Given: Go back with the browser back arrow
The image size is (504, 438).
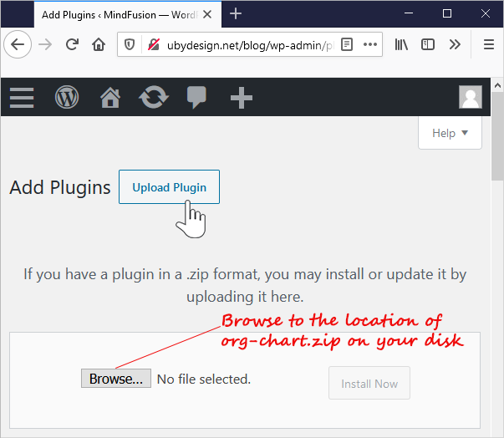Looking at the screenshot, I should 18,44.
